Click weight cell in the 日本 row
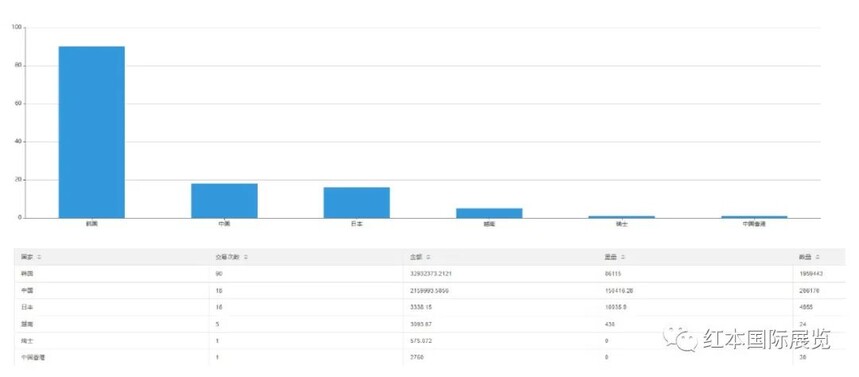This screenshot has height=377, width=859. [615, 307]
